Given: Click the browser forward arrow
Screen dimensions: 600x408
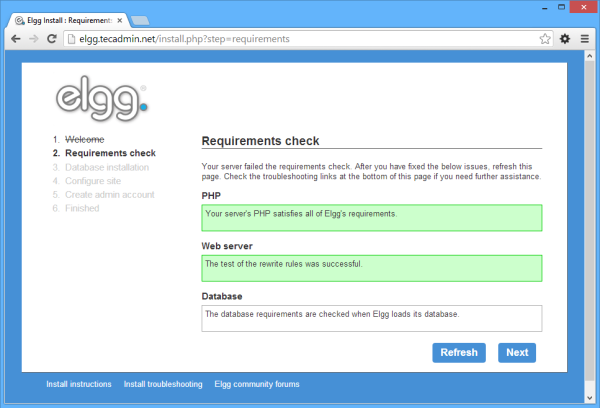Looking at the screenshot, I should (x=35, y=39).
